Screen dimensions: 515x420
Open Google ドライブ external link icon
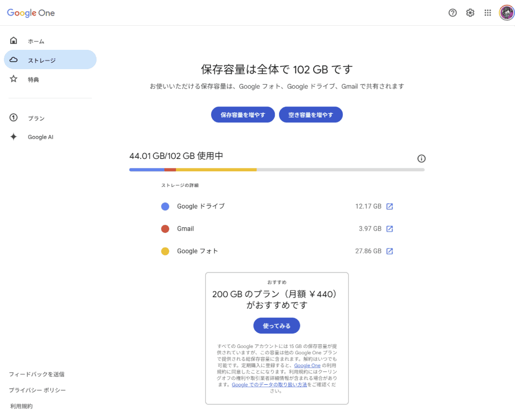[390, 206]
